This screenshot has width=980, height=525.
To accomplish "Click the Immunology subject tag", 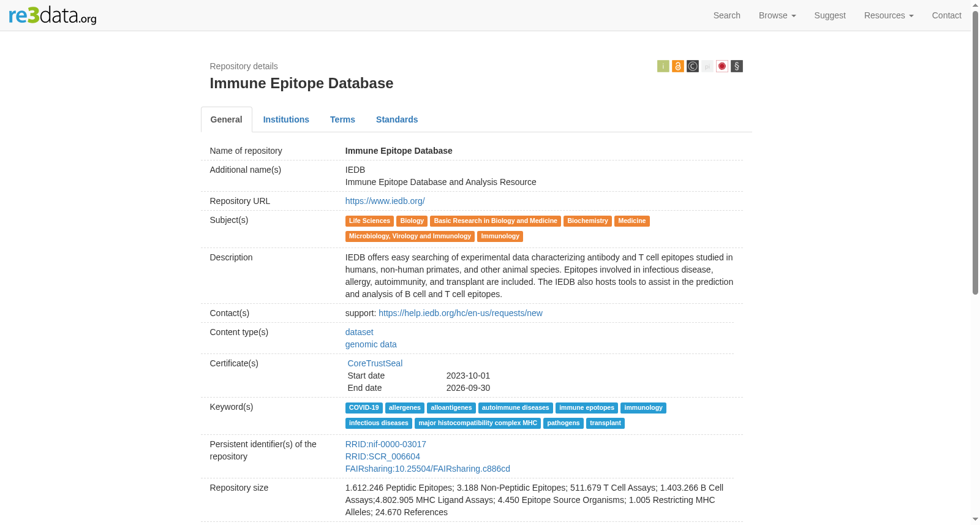I will (x=500, y=236).
